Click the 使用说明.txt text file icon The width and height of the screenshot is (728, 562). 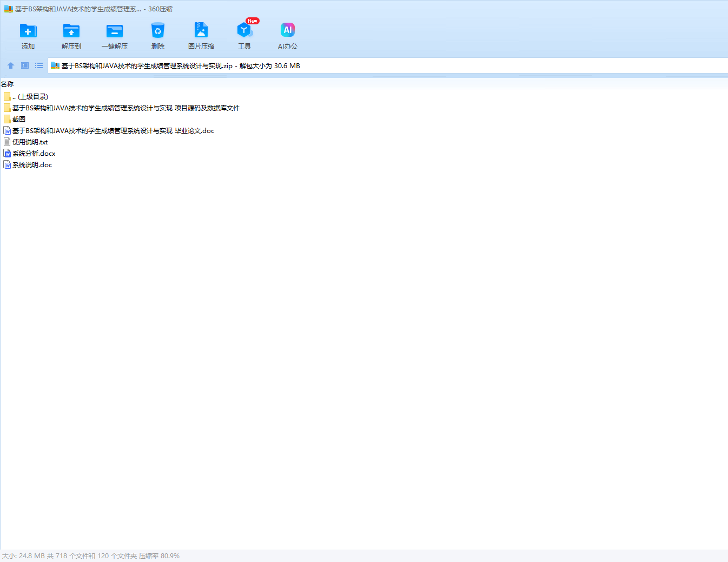(7, 142)
